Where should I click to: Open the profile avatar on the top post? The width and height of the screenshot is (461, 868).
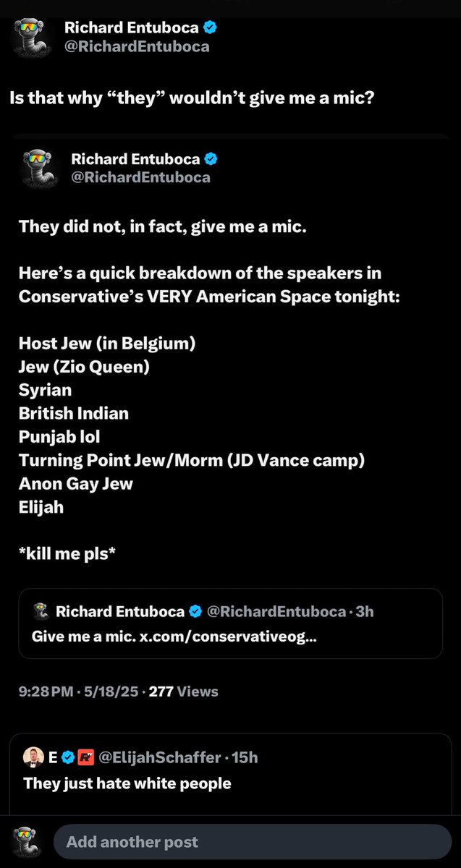click(x=31, y=38)
